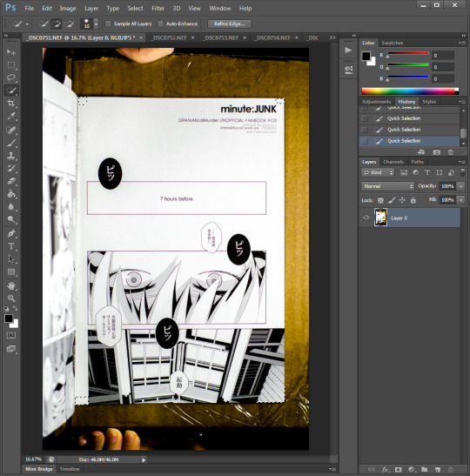Switch to the Swatches tab

coord(393,43)
